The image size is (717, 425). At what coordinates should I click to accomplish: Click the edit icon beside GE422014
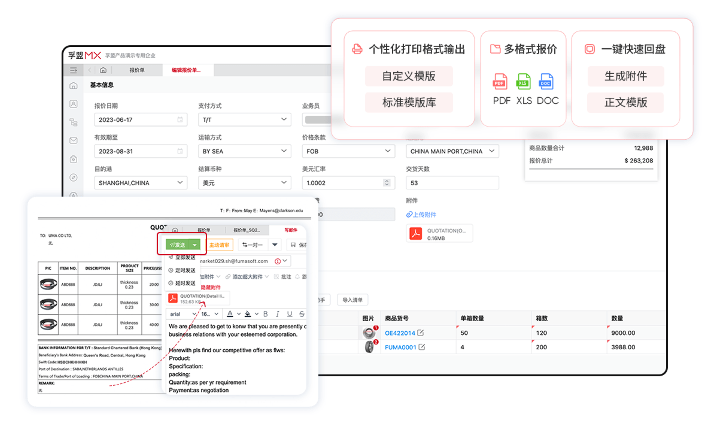tap(421, 332)
